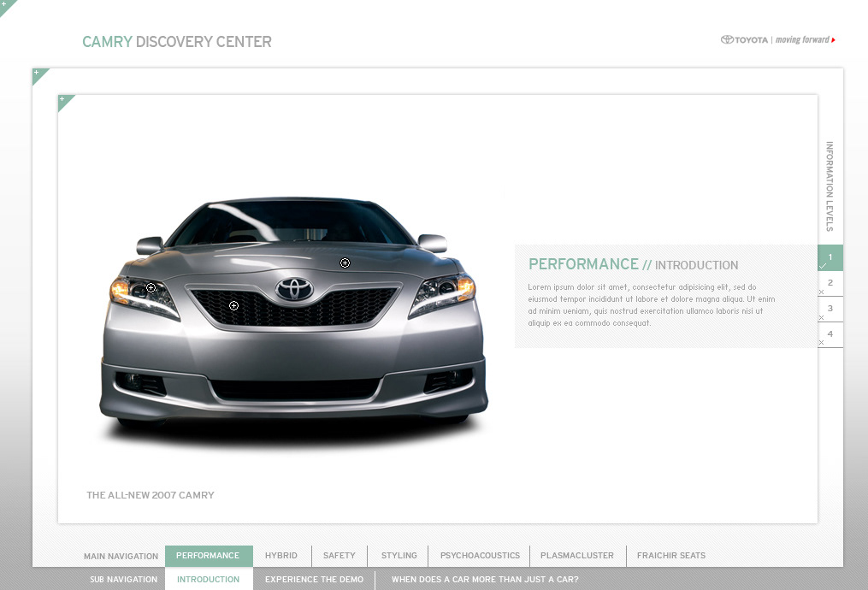The width and height of the screenshot is (868, 590).
Task: Open the Performance tab
Action: (208, 556)
